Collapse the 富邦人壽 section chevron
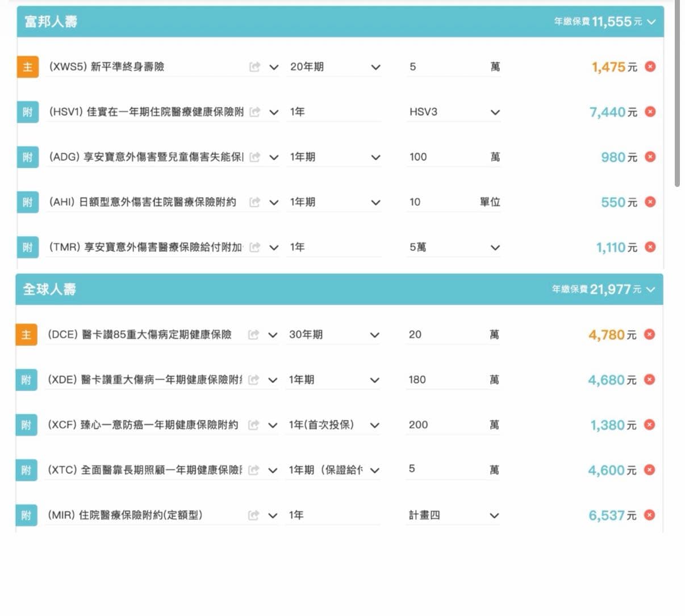The height and width of the screenshot is (616, 685). 651,22
